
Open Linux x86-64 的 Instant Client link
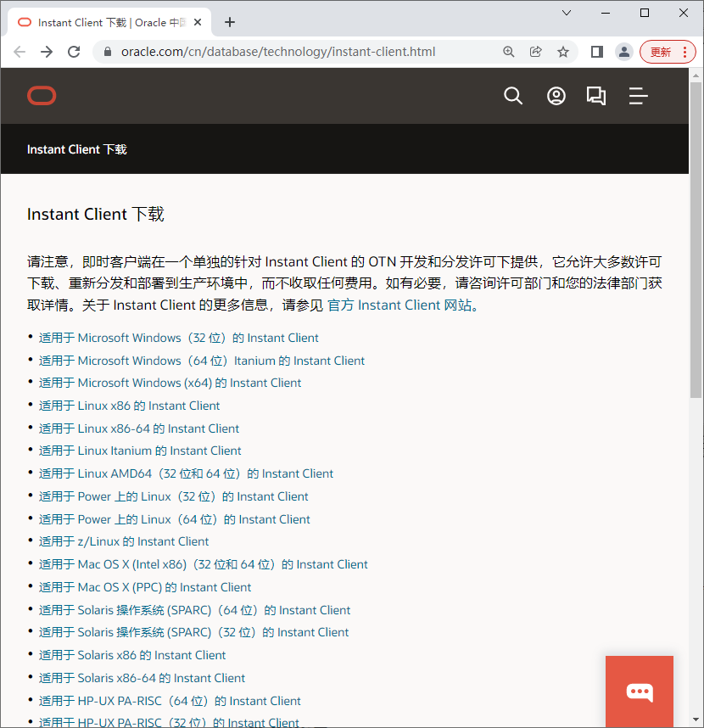pos(139,428)
